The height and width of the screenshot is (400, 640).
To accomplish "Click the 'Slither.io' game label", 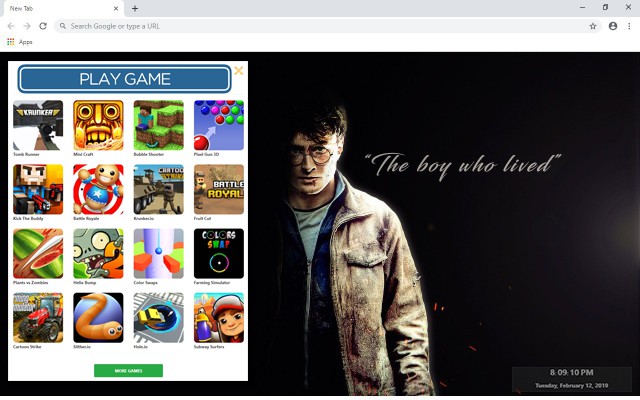I will tap(82, 347).
